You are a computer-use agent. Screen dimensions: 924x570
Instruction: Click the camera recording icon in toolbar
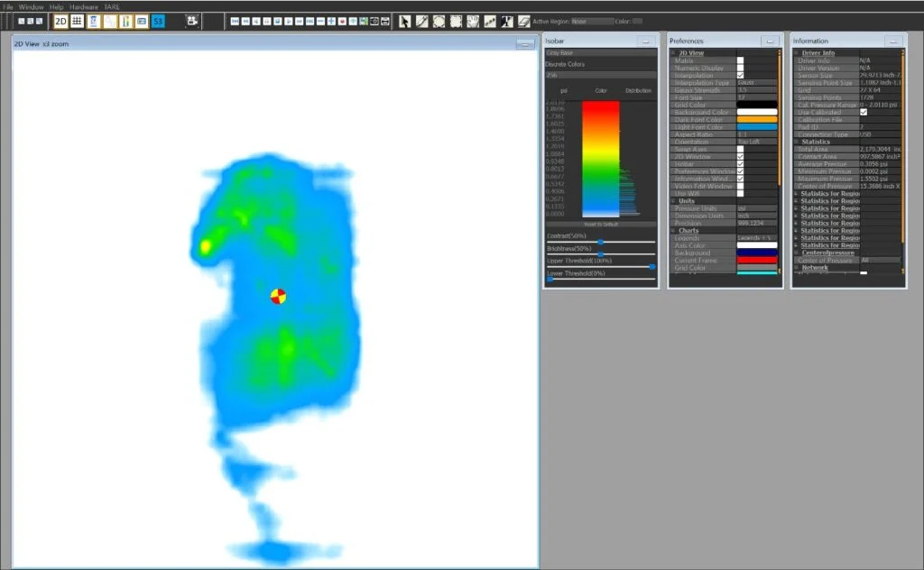click(x=374, y=21)
